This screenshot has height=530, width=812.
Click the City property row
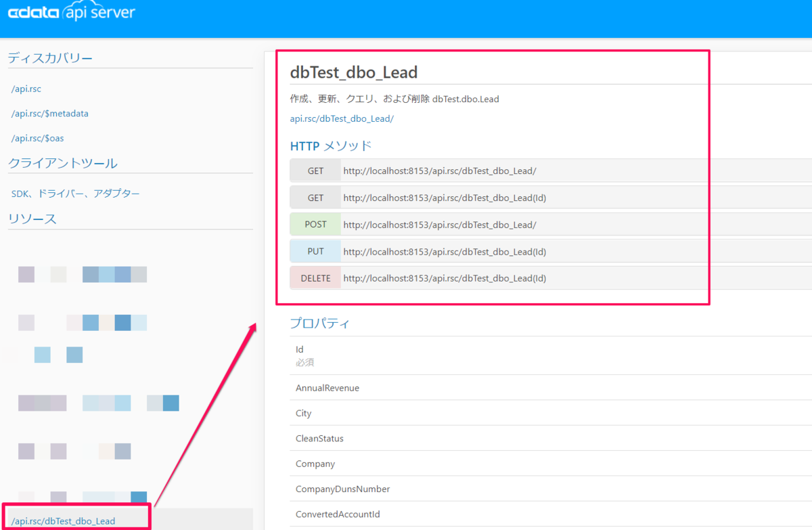click(x=551, y=413)
